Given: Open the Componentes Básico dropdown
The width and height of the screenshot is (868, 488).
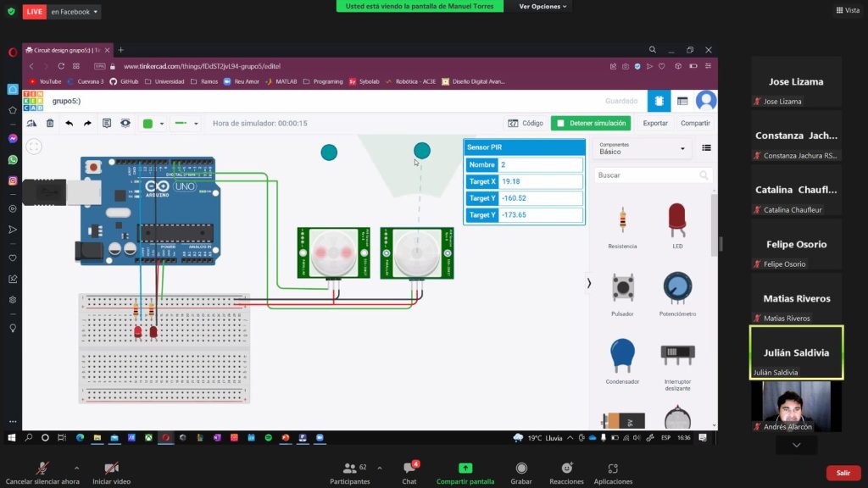Looking at the screenshot, I should click(x=642, y=148).
